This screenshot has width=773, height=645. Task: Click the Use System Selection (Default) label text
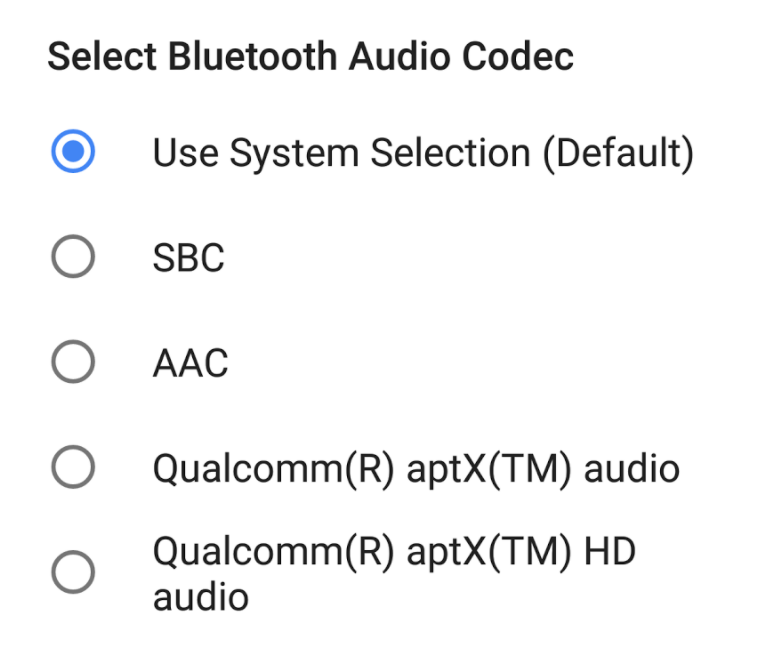pyautogui.click(x=423, y=154)
